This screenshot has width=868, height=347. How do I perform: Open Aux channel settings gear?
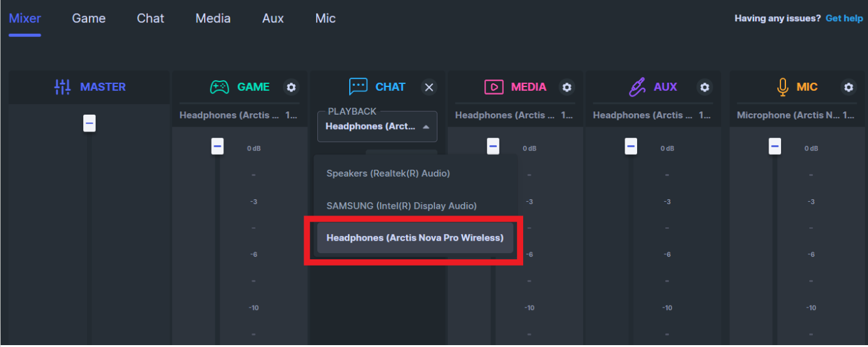point(704,87)
